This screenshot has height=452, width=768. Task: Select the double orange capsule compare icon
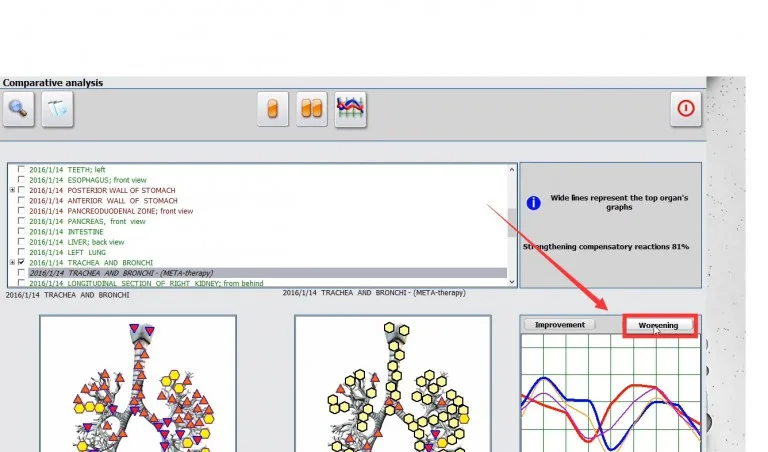312,109
